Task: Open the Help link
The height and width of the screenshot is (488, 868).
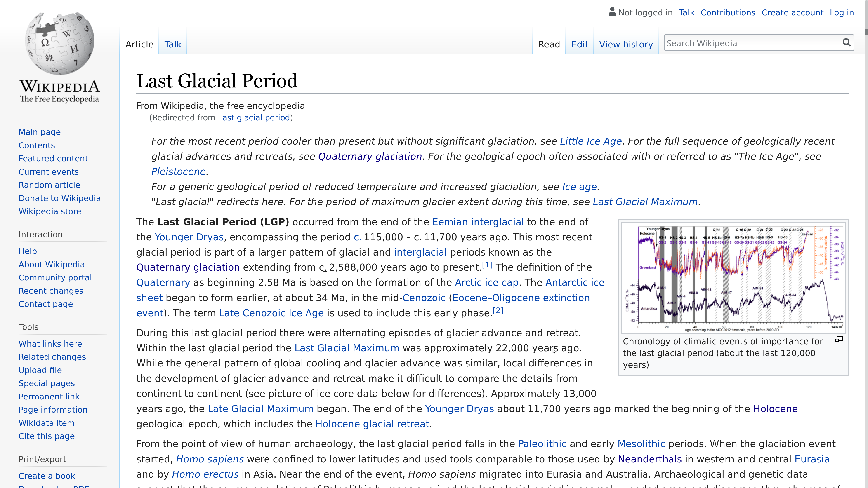Action: (28, 251)
